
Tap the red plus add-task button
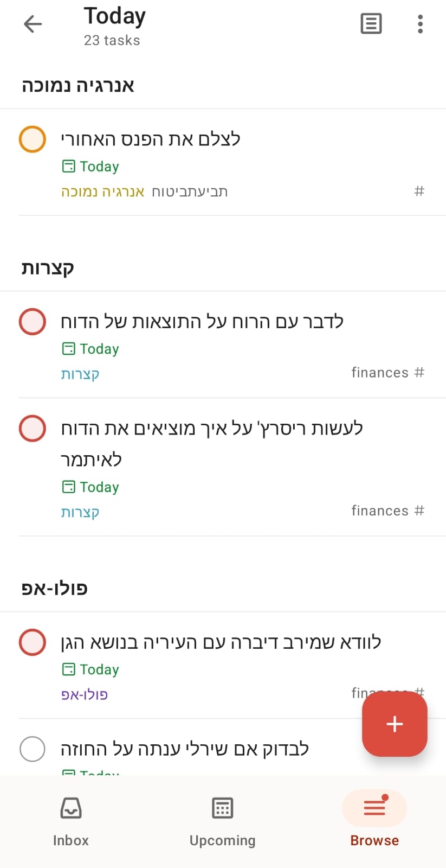click(x=395, y=724)
